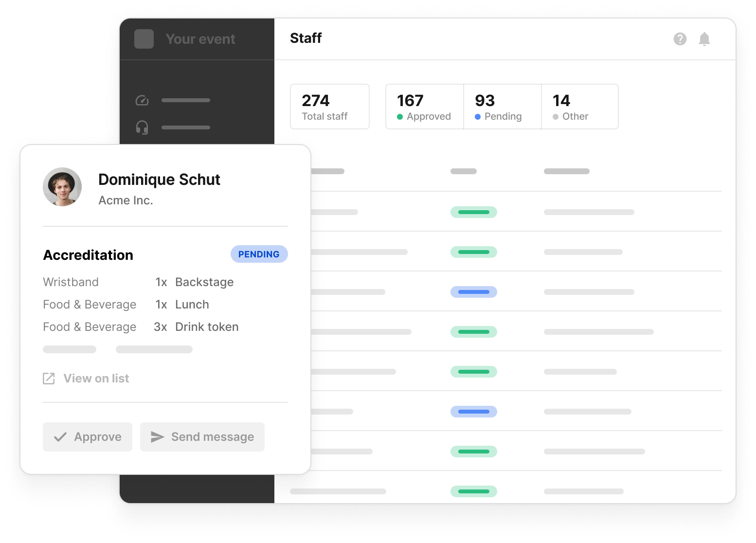This screenshot has height=543, width=756.
Task: Click the first green status pill in table
Action: coord(473,212)
